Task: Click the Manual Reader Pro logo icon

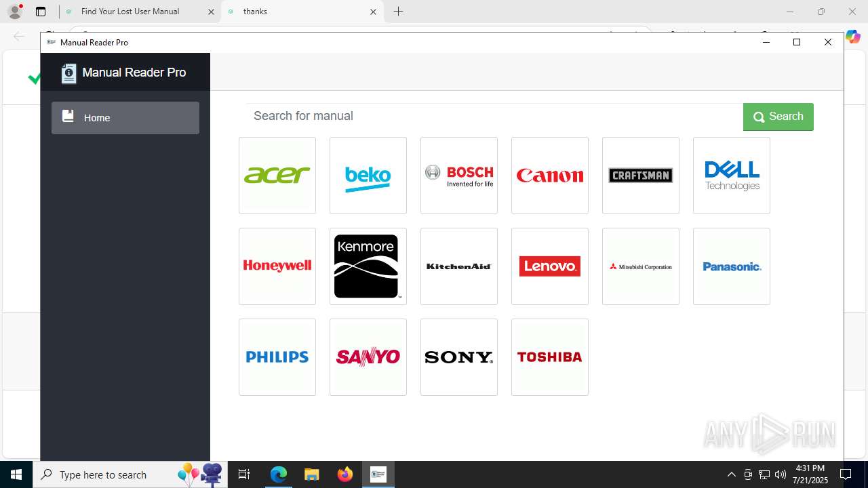Action: pos(68,73)
